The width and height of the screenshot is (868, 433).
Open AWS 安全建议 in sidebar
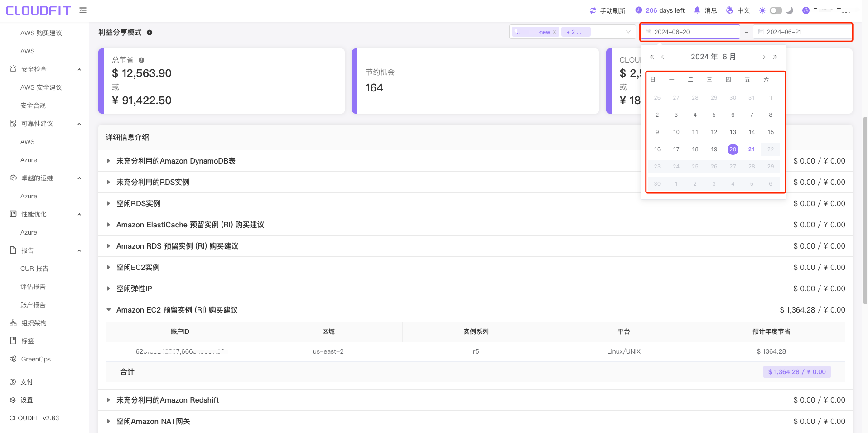41,87
